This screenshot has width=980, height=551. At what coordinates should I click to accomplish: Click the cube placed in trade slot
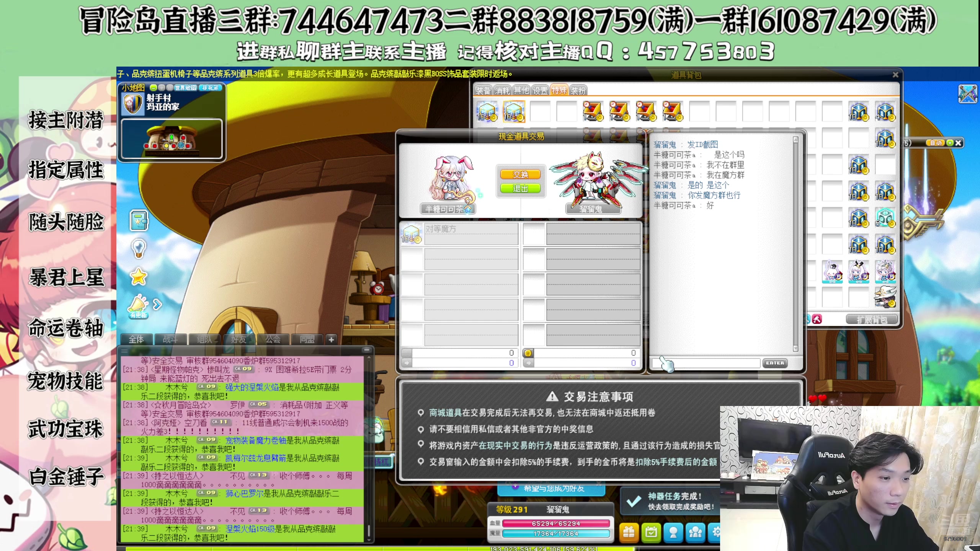point(412,233)
